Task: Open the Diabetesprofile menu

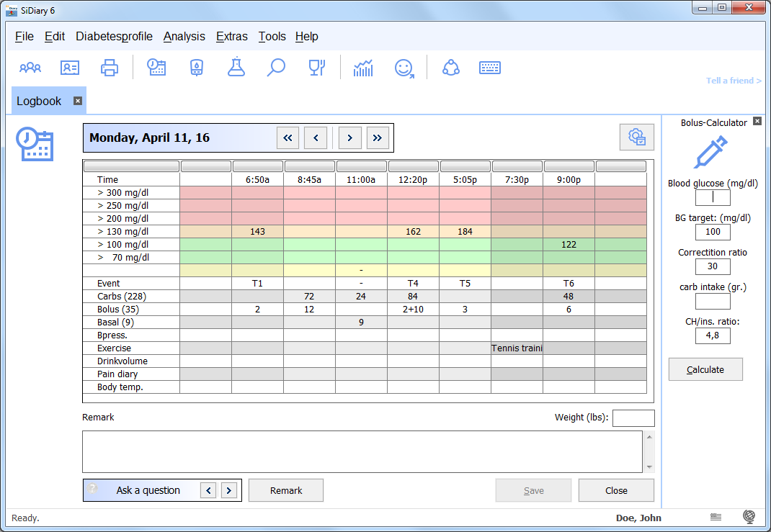Action: pyautogui.click(x=114, y=36)
